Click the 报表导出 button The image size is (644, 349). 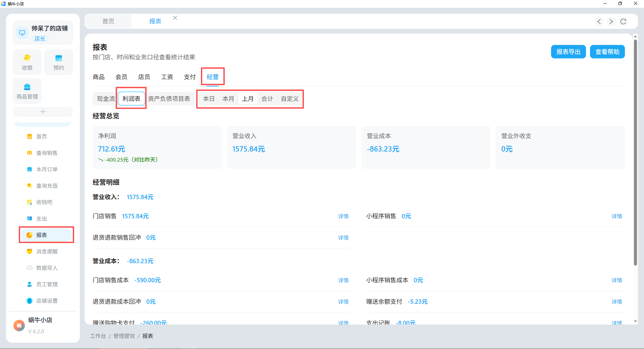[x=569, y=52]
